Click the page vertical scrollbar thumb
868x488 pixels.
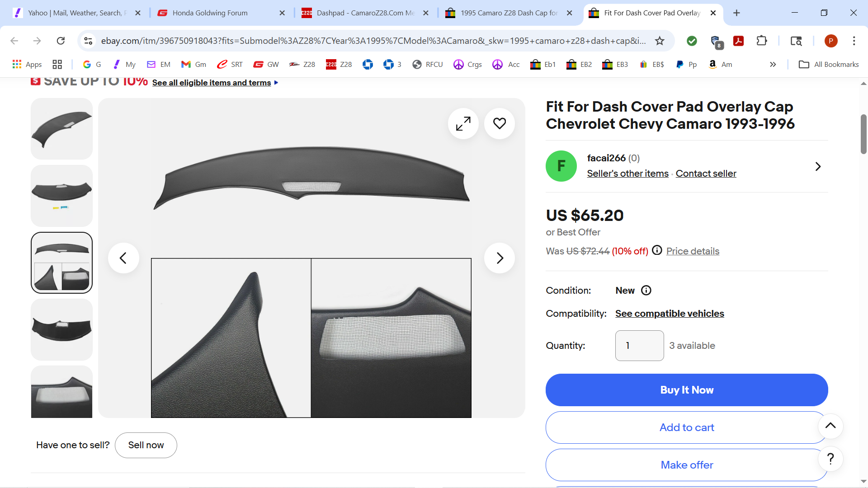tap(863, 134)
